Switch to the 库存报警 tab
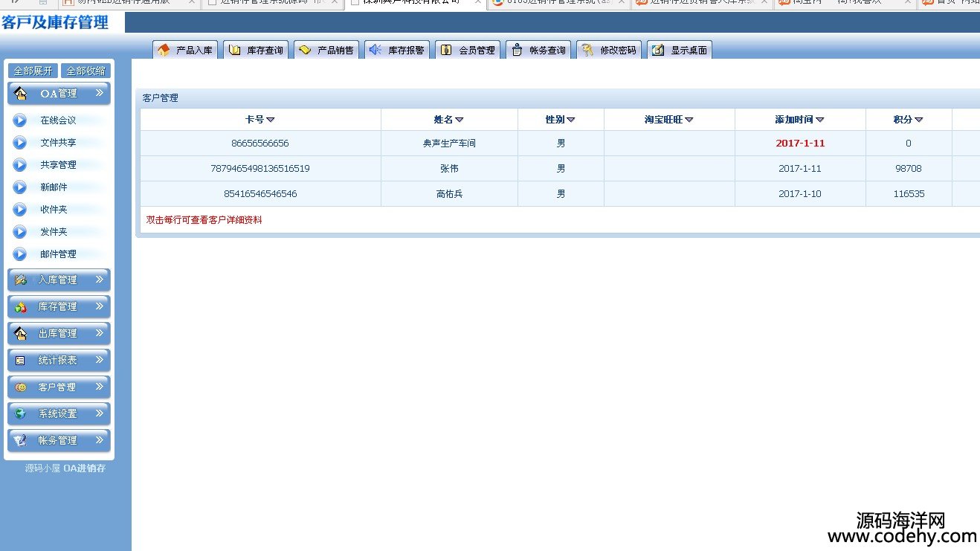This screenshot has width=980, height=551. (397, 50)
